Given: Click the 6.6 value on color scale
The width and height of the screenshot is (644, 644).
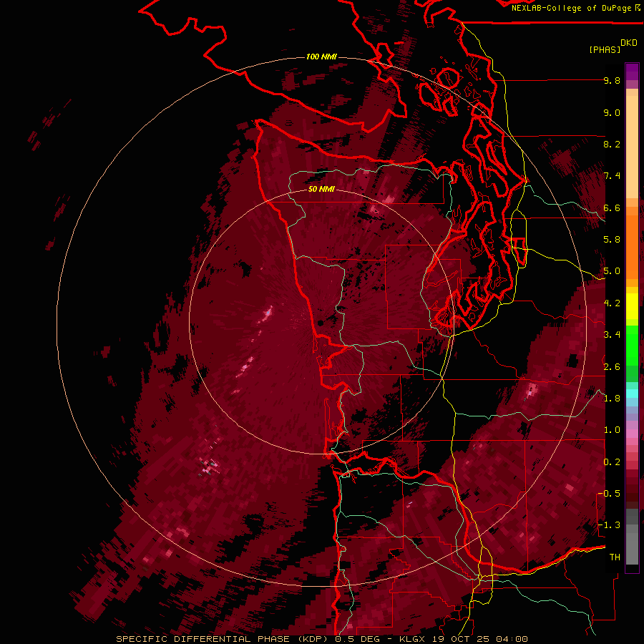Looking at the screenshot, I should pos(612,208).
